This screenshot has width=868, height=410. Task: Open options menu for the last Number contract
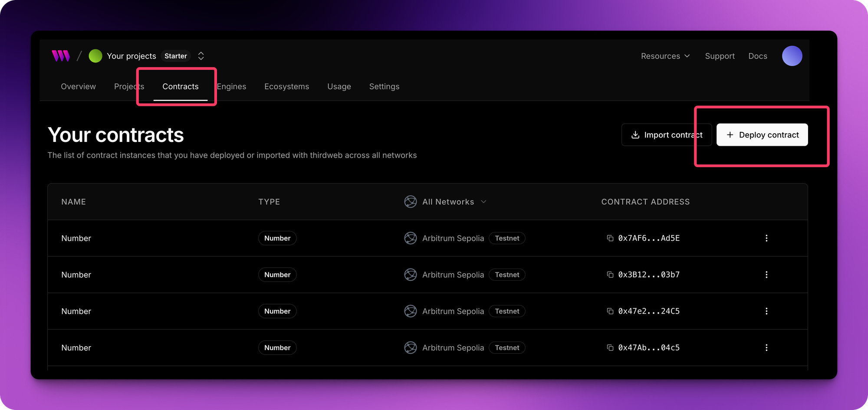[x=766, y=348]
